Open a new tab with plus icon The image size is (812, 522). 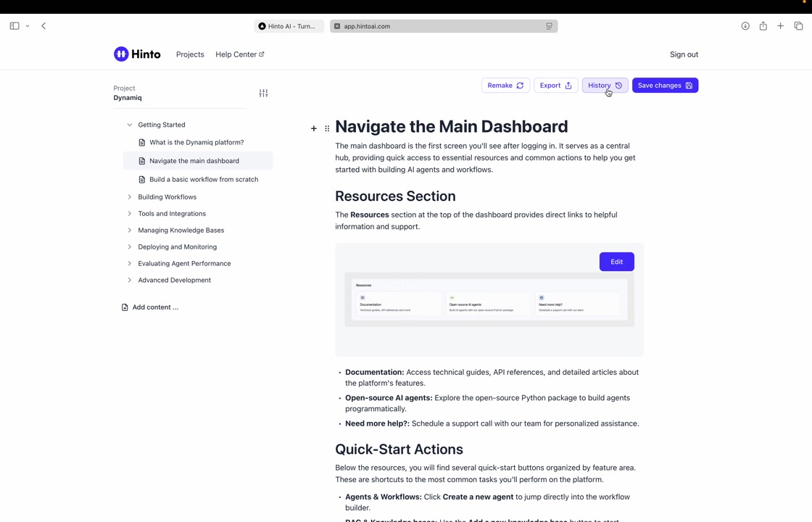click(781, 26)
